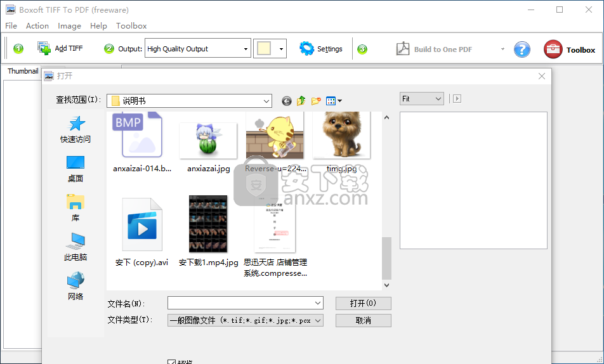Click the Add TIFF toolbar button

click(x=60, y=48)
